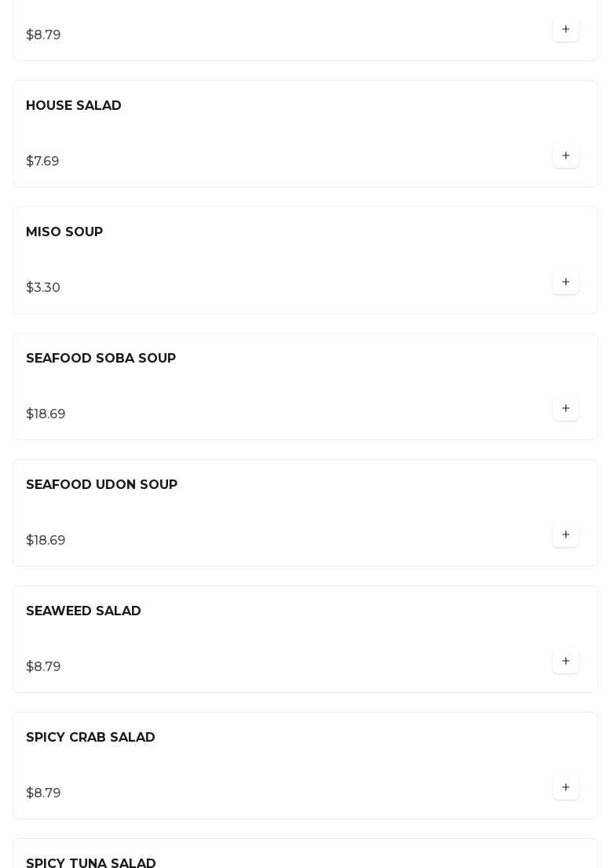The width and height of the screenshot is (611, 868).
Task: Select Seafood Soba Soup $18.69 price
Action: pyautogui.click(x=46, y=414)
